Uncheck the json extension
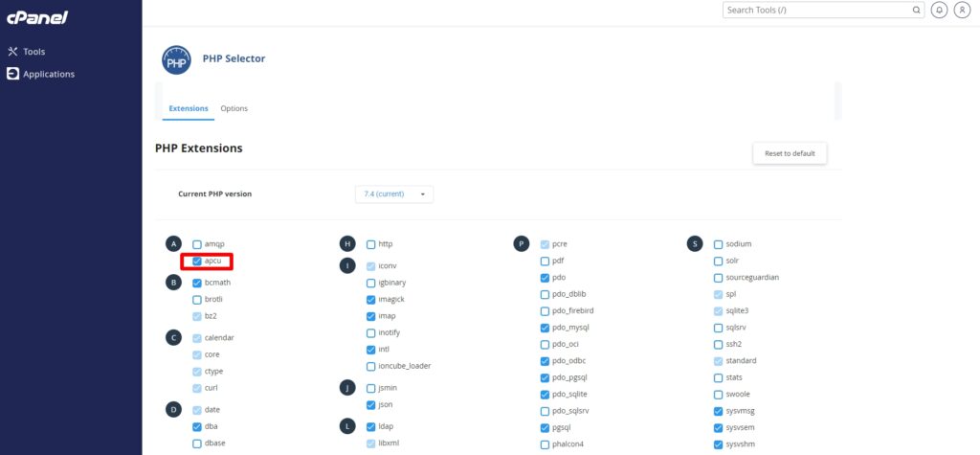 tap(370, 405)
